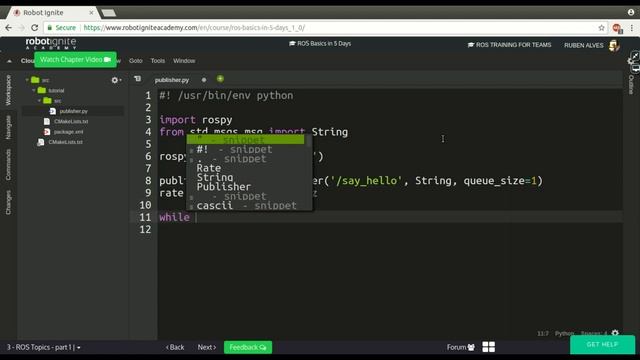640x360 pixels.
Task: Click line number 1 in the gutter
Action: (148, 96)
